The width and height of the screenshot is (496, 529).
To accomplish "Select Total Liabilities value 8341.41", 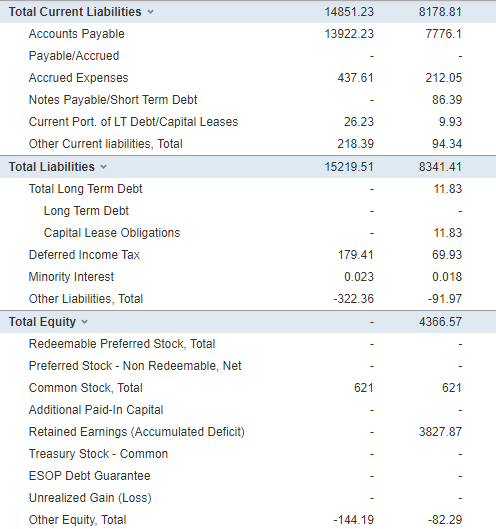I will [x=440, y=167].
